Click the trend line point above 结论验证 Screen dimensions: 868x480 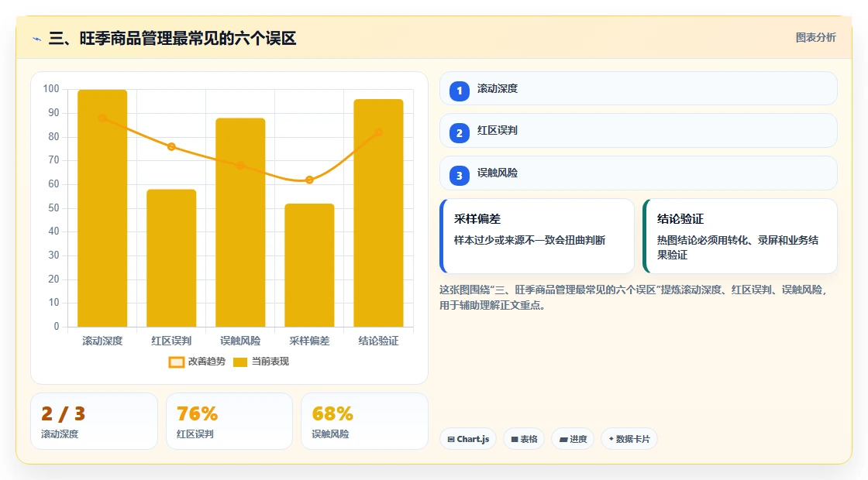[x=379, y=132]
